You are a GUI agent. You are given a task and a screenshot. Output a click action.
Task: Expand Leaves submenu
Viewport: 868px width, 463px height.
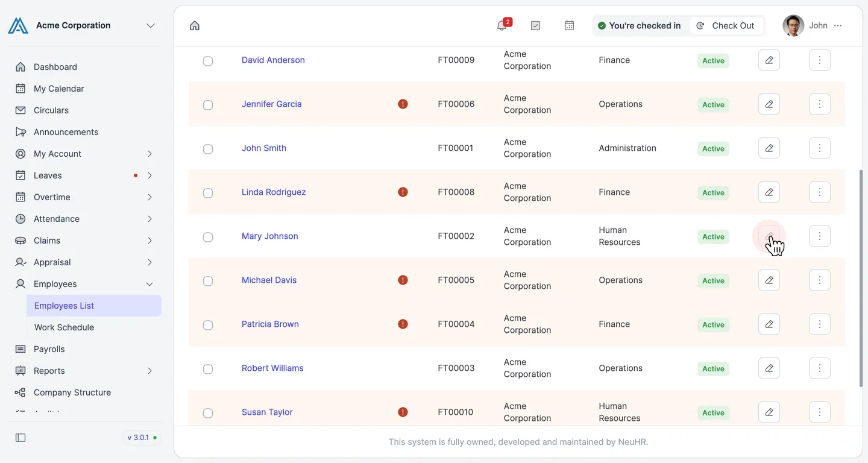149,175
